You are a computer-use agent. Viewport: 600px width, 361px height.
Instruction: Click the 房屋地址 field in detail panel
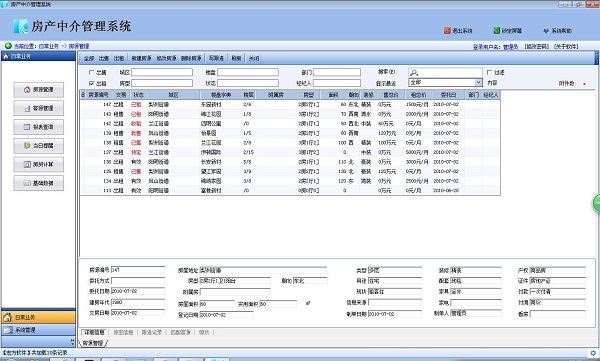tap(263, 270)
